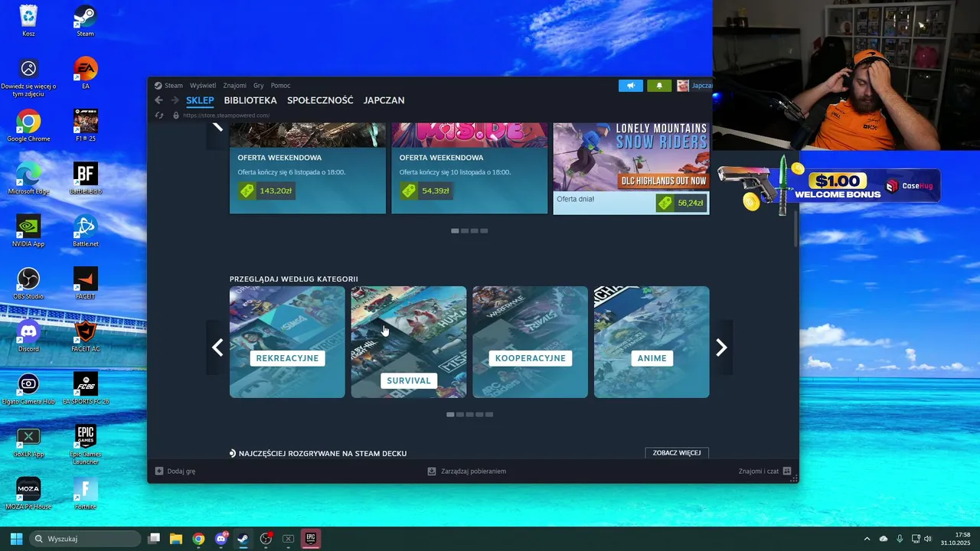
Task: Open the Microsoft Edge desktop shortcut
Action: pos(28,178)
